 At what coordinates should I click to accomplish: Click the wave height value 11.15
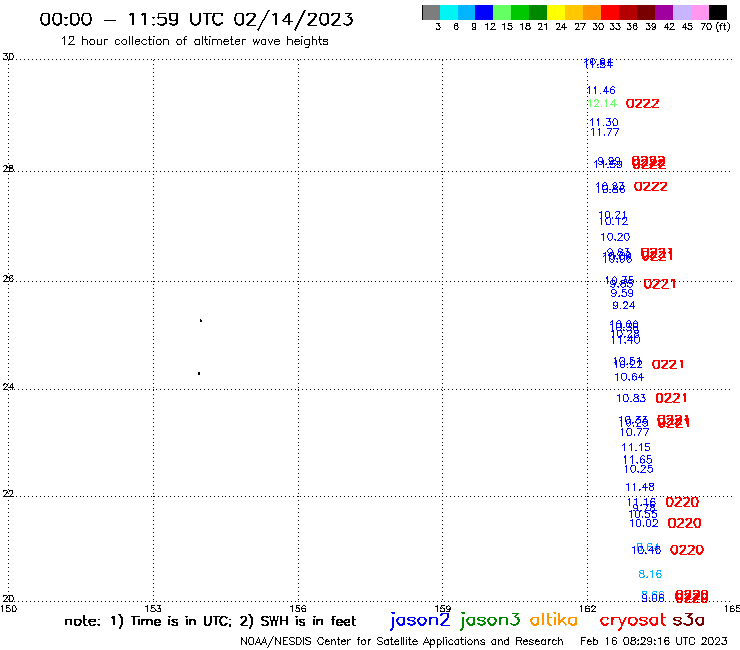[636, 447]
